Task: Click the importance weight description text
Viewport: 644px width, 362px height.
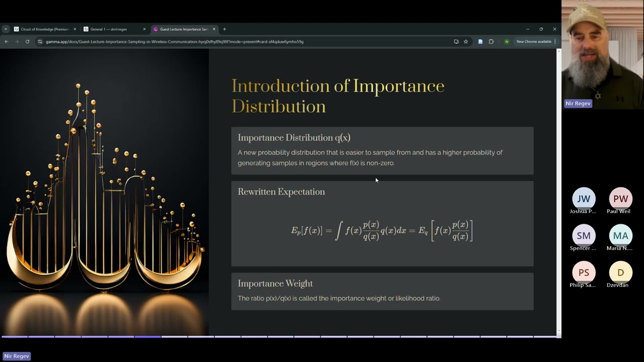Action: pos(339,298)
